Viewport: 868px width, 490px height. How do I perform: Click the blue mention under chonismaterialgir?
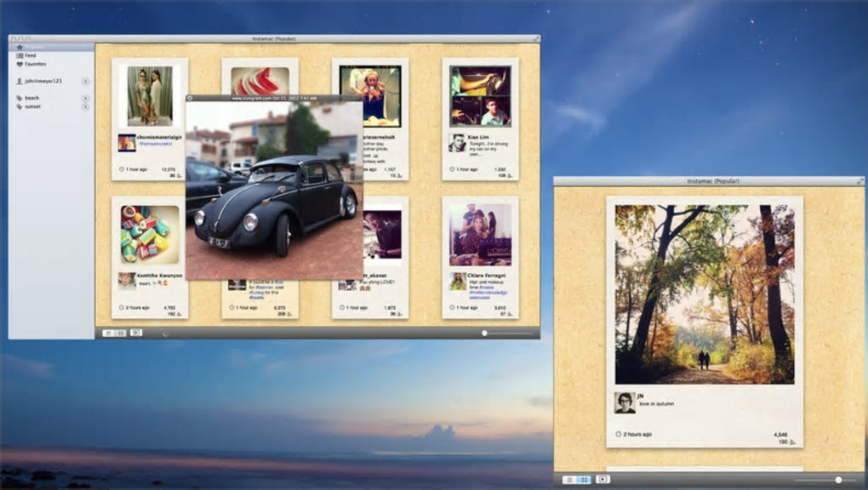click(155, 144)
